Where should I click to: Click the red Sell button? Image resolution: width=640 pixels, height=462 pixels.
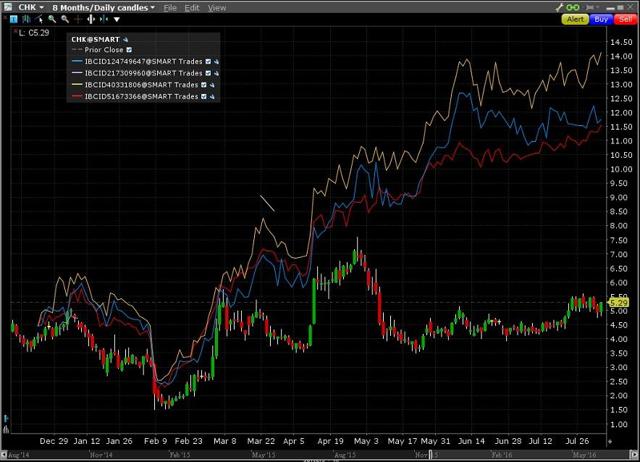624,19
